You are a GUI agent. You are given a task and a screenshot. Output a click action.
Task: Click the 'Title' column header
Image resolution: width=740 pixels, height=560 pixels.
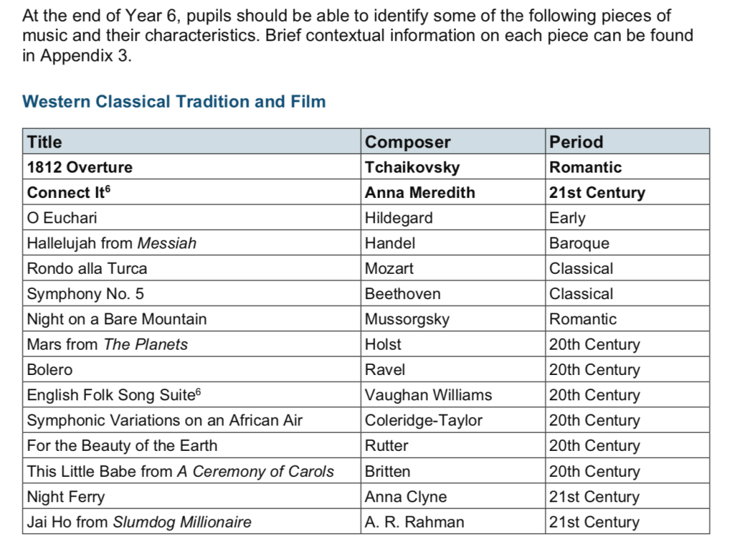click(45, 142)
